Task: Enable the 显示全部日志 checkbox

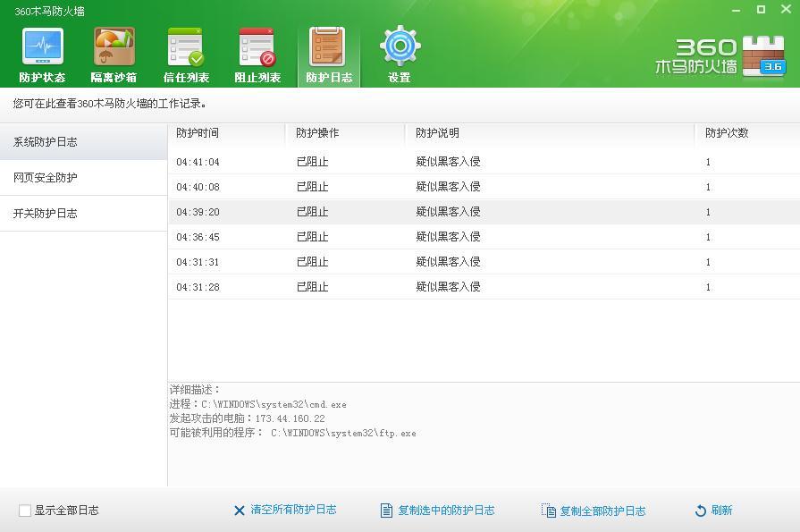Action: 25,511
